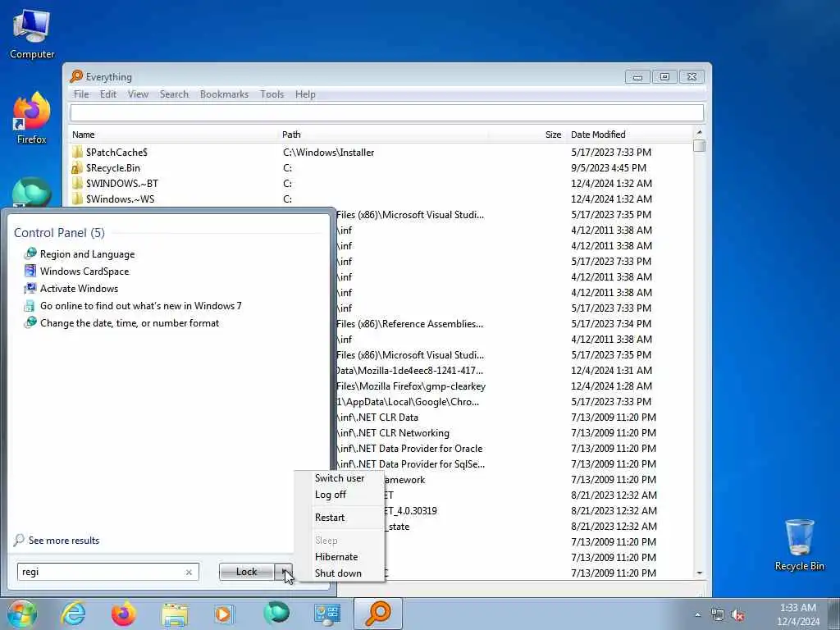Select the 9/5/2023 4:45 PM date cell
The width and height of the screenshot is (840, 630).
tap(609, 167)
